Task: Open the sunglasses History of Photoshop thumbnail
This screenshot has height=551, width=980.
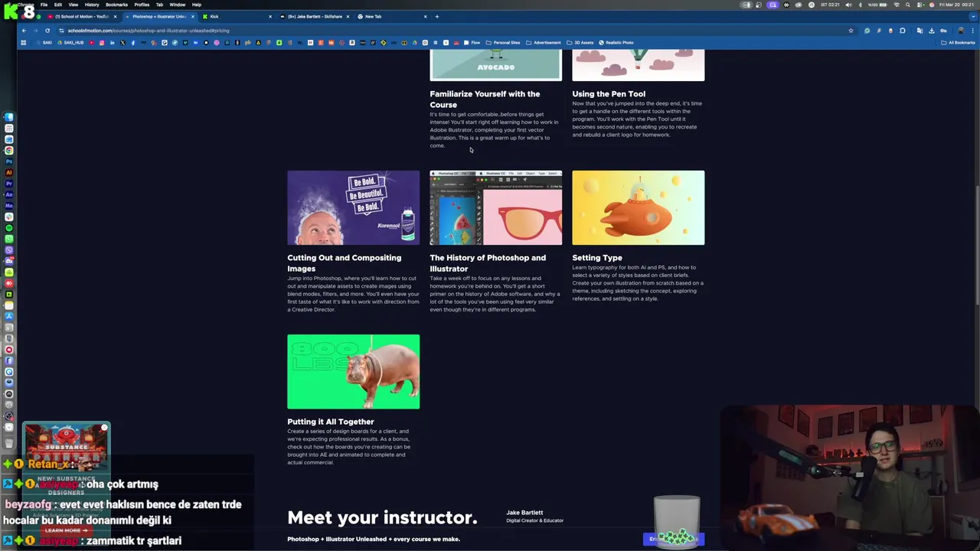Action: (x=495, y=207)
